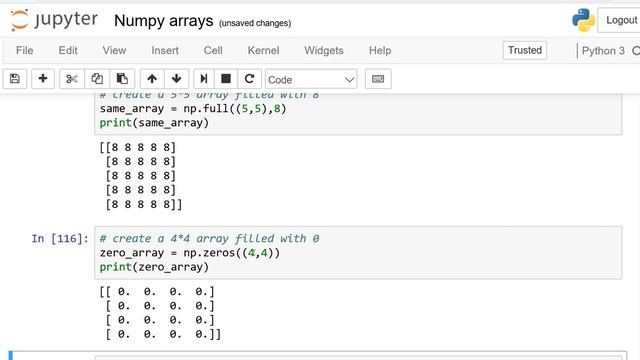The height and width of the screenshot is (360, 640).
Task: Click the Trusted notebook button
Action: tap(524, 50)
